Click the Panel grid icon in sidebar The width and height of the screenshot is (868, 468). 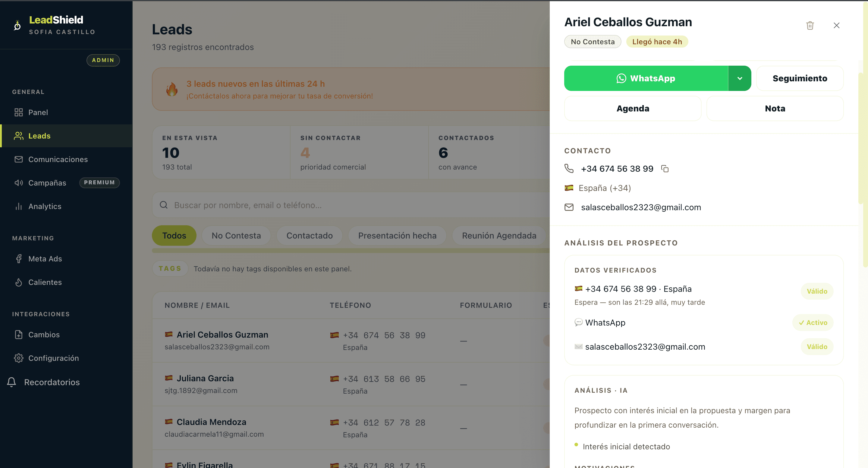pos(18,112)
